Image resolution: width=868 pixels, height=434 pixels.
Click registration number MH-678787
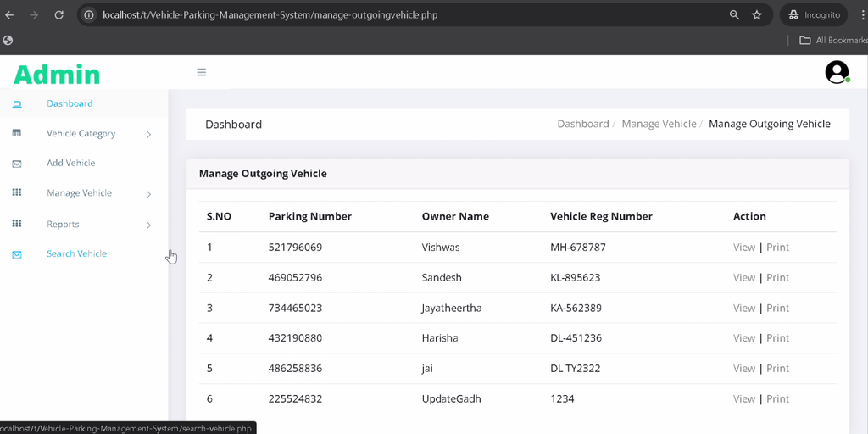click(x=578, y=247)
